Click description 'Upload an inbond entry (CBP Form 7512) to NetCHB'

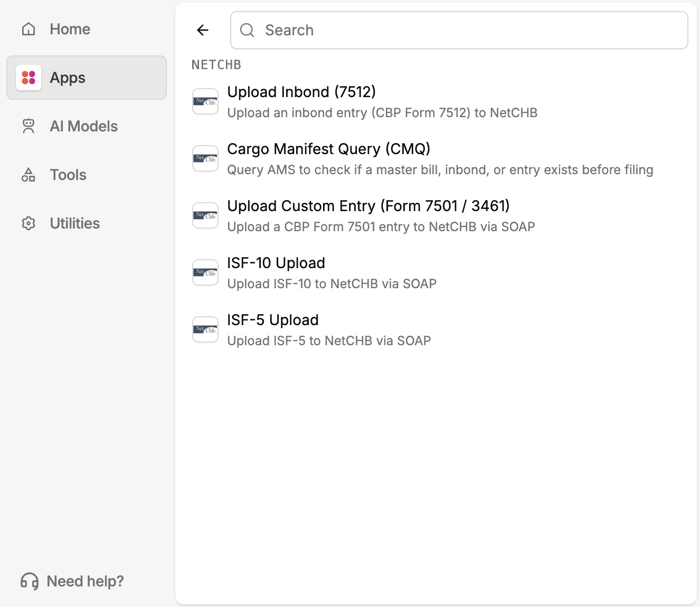pyautogui.click(x=382, y=113)
